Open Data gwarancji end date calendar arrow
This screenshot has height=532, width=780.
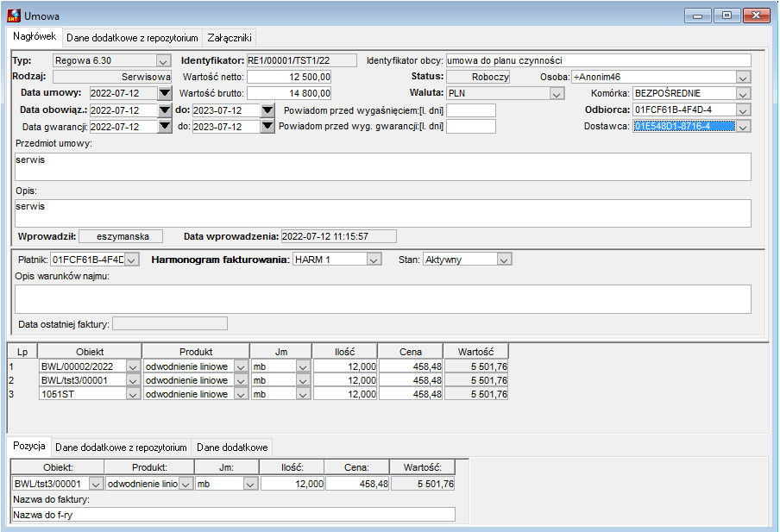[x=267, y=127]
